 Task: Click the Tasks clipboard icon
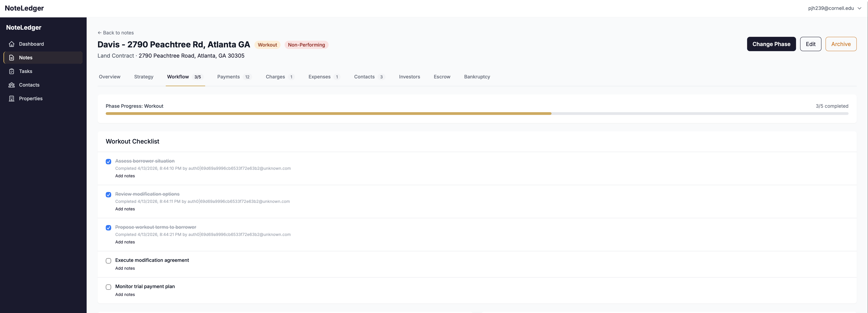(x=12, y=71)
